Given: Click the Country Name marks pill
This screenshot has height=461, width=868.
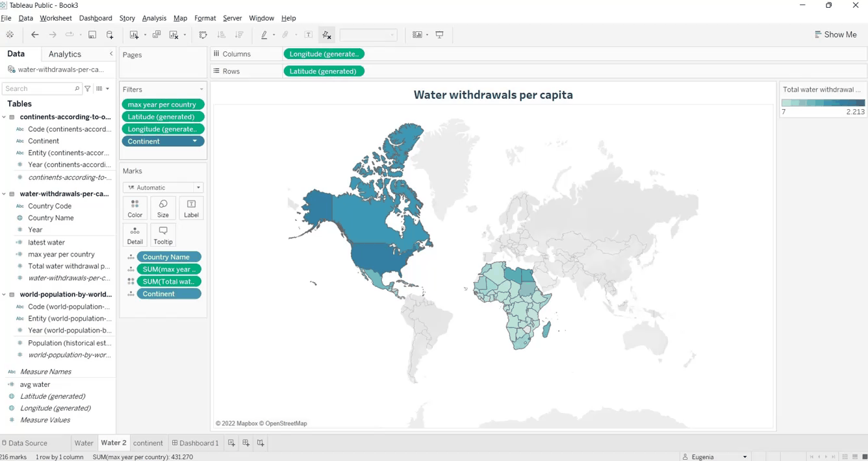Looking at the screenshot, I should click(x=169, y=257).
